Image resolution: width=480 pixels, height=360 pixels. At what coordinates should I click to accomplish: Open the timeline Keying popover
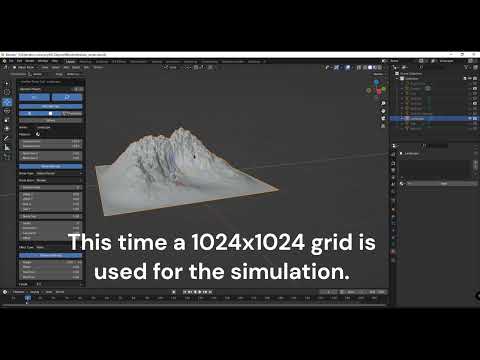pos(35,292)
